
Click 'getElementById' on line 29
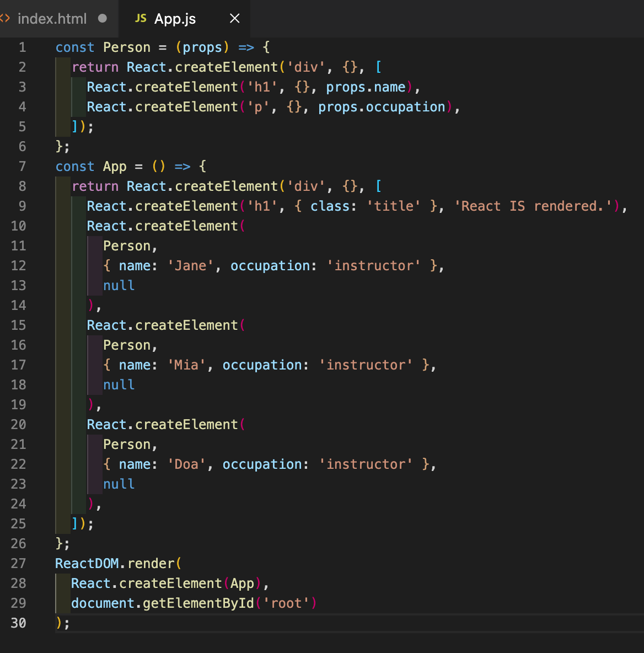tap(198, 603)
